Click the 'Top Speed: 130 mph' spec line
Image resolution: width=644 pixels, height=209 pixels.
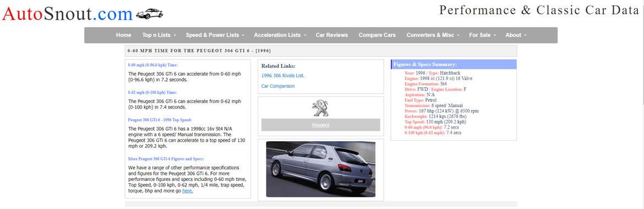(x=435, y=122)
